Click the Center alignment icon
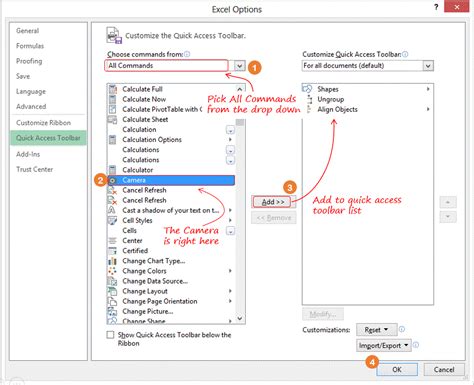Image resolution: width=474 pixels, height=385 pixels. pos(113,240)
